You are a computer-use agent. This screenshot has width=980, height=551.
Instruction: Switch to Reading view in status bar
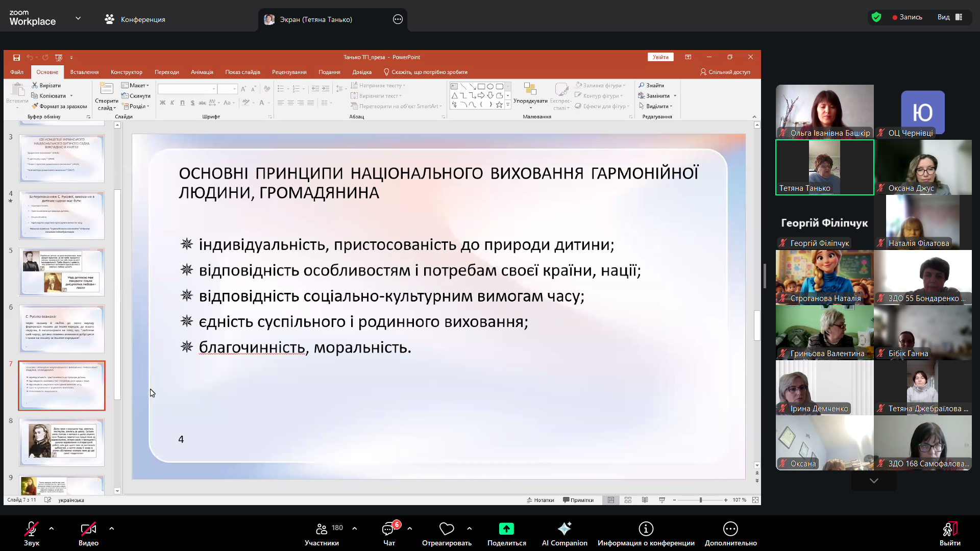pos(645,500)
